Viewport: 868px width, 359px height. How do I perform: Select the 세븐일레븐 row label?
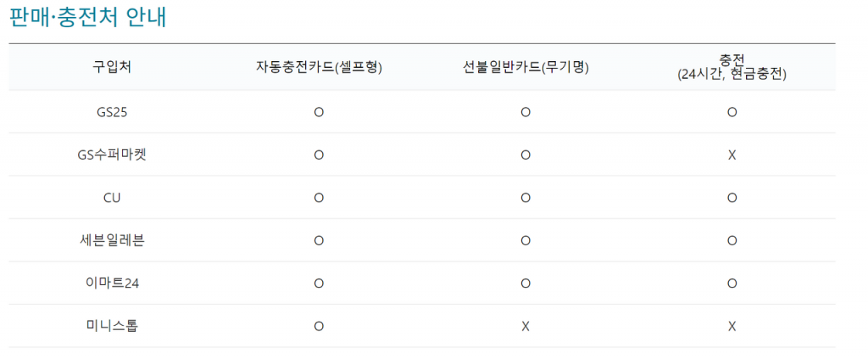click(x=112, y=240)
